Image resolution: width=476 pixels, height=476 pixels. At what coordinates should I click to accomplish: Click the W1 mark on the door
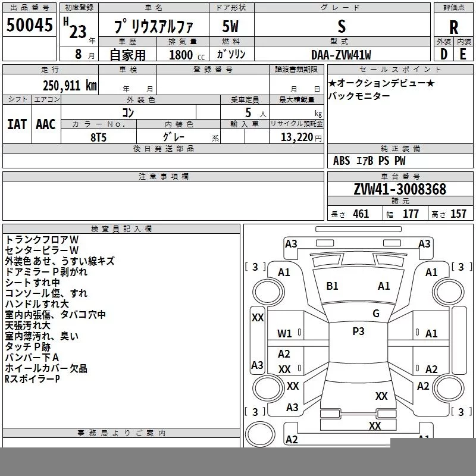point(284,334)
